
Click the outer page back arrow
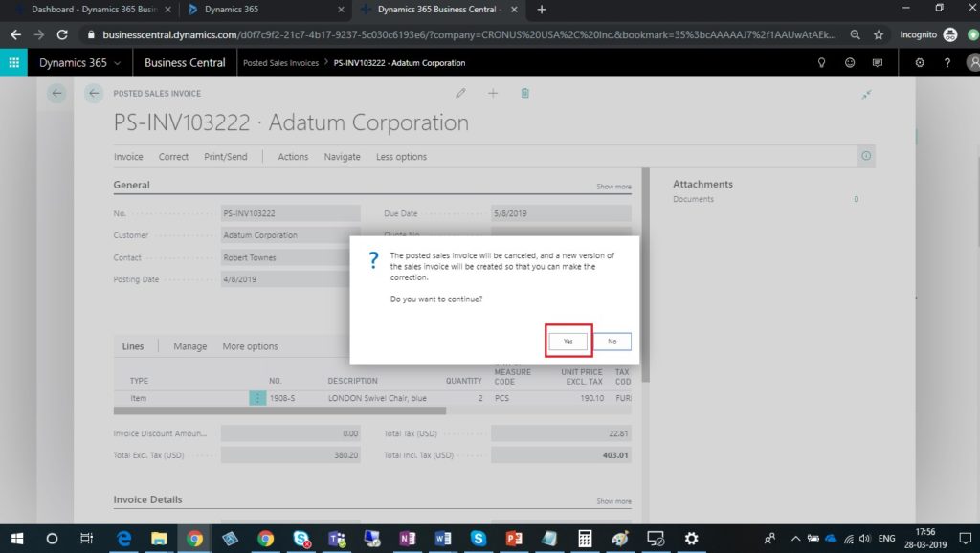pos(56,93)
